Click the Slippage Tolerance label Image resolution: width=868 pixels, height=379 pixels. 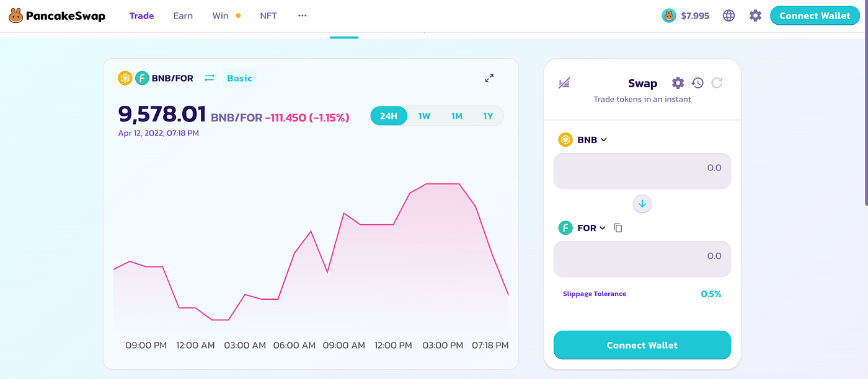click(x=595, y=294)
